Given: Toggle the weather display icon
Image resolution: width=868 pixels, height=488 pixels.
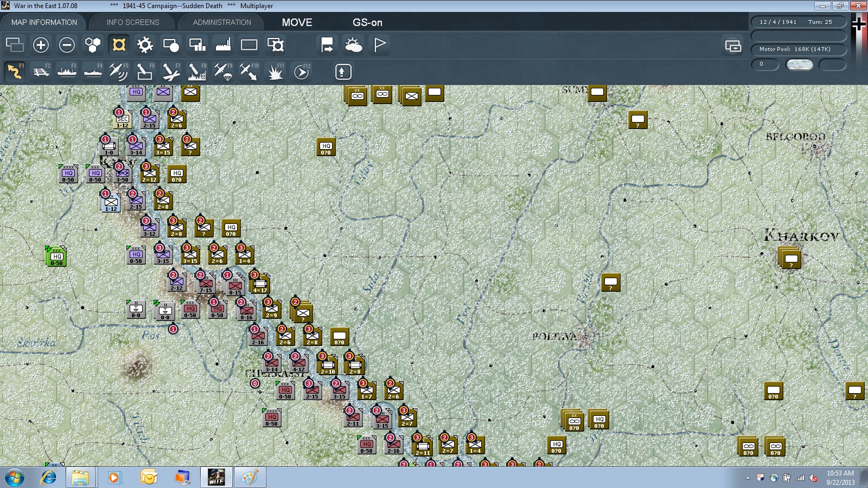Looking at the screenshot, I should tap(353, 45).
